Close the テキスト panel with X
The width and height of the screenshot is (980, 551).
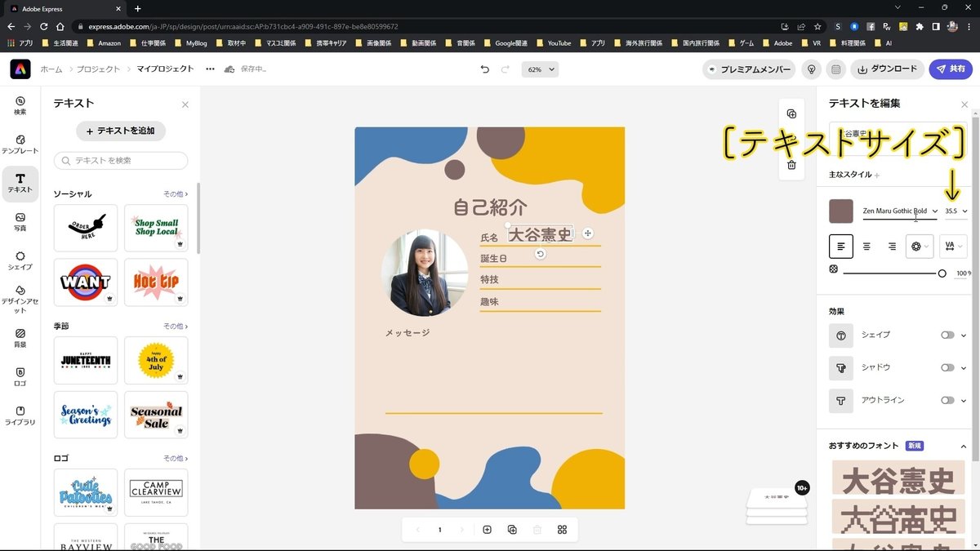185,104
